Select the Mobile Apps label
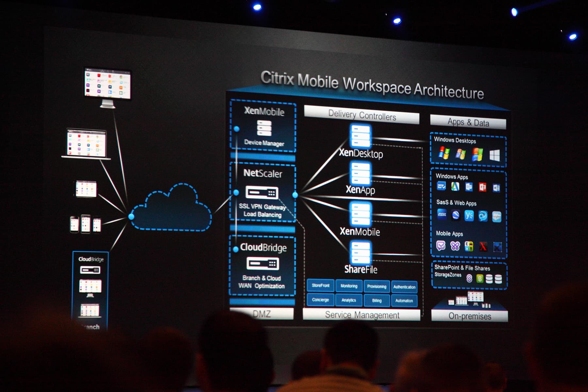Viewport: 588px width, 392px height. point(449,234)
